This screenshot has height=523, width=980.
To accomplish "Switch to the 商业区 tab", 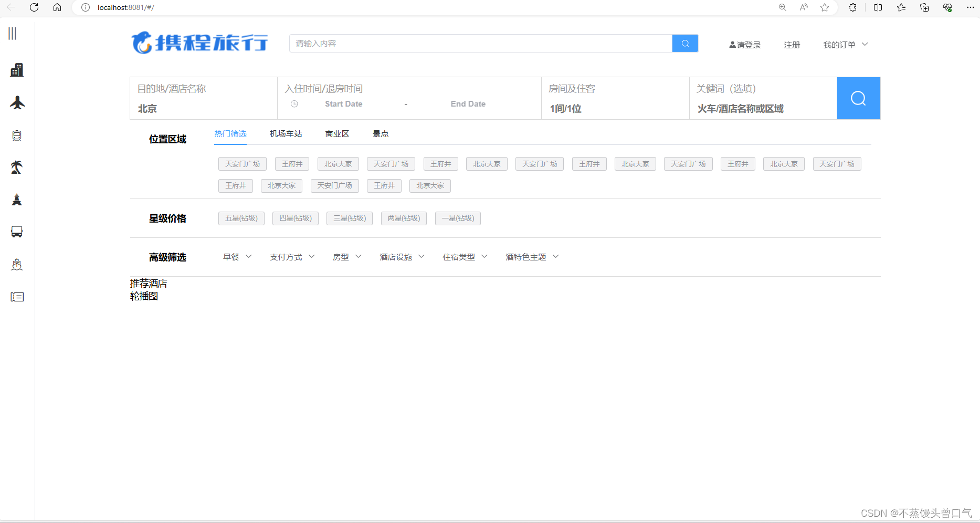I will 337,134.
